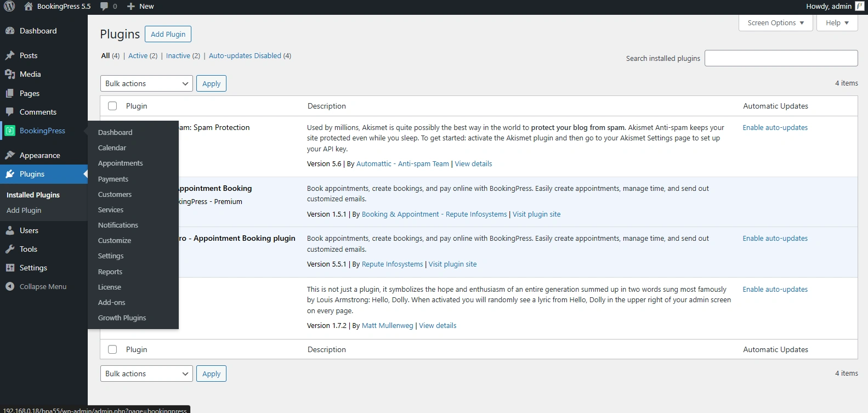868x413 pixels.
Task: Click the Posts pushpin icon
Action: point(10,55)
